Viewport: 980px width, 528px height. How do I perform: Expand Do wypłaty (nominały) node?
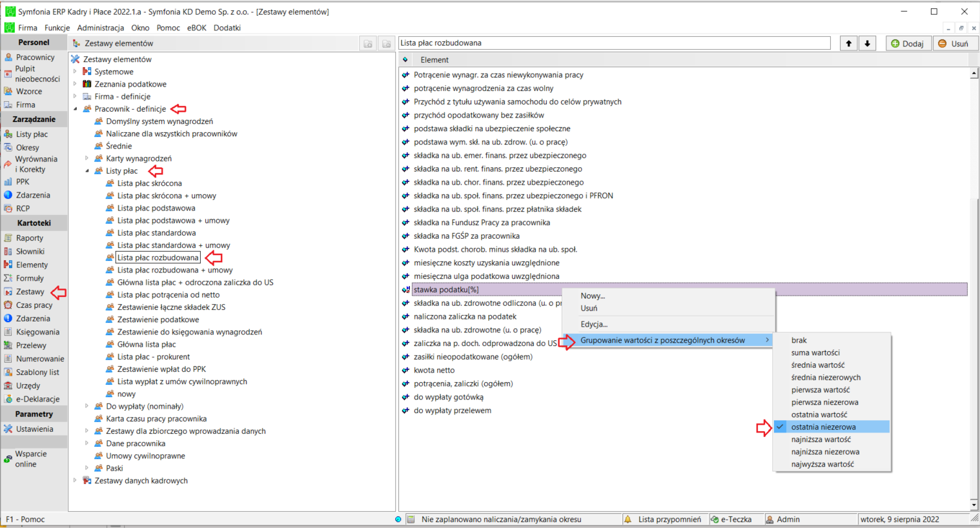[87, 406]
